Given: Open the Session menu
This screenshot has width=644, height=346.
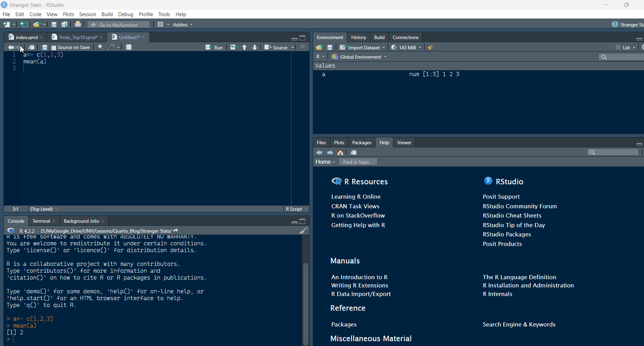Looking at the screenshot, I should (87, 14).
